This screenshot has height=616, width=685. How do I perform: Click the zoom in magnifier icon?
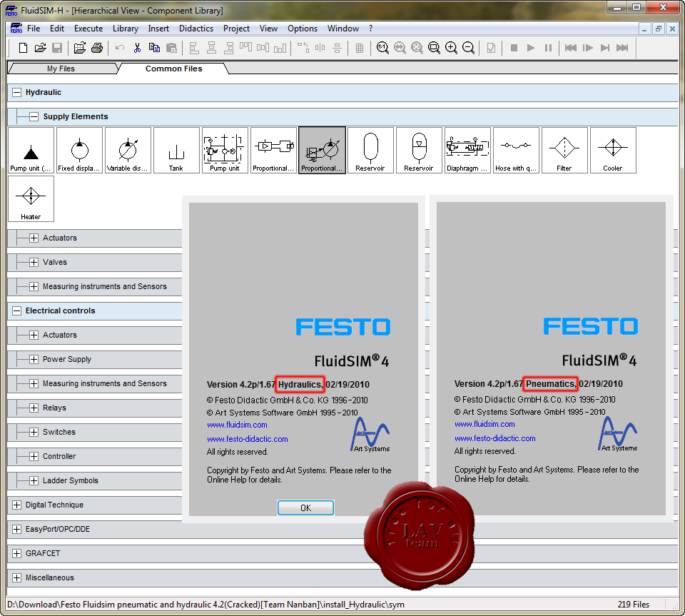[x=451, y=48]
